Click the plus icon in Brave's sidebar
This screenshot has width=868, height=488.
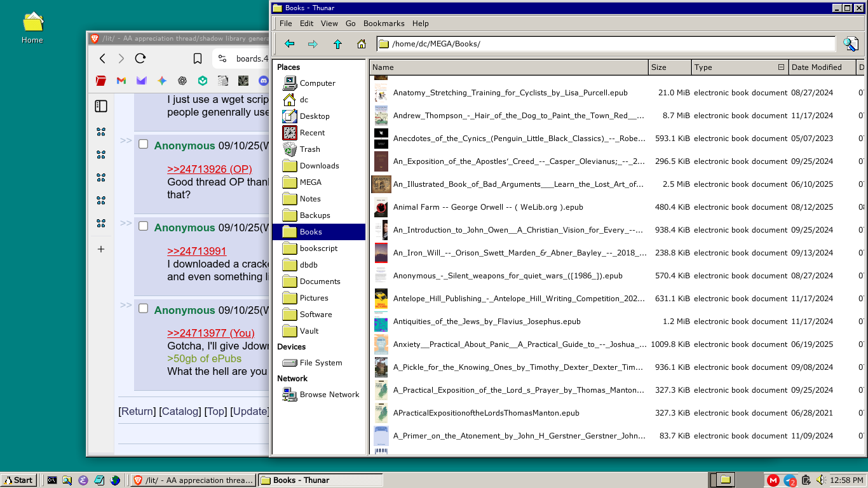(101, 249)
